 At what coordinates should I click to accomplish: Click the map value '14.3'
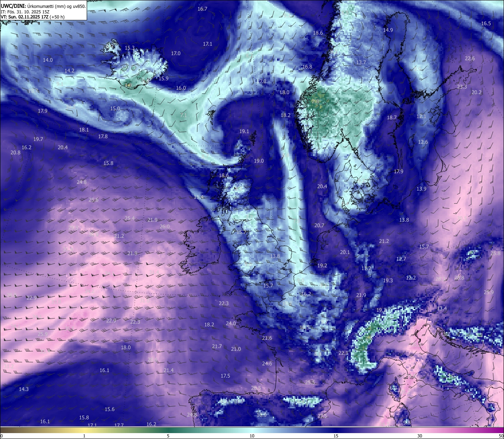point(24,389)
